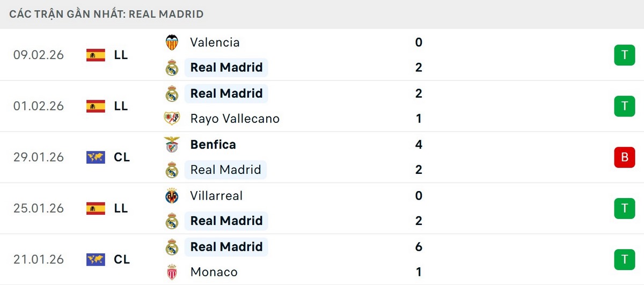
Task: Click the Benfica club crest
Action: [x=172, y=144]
